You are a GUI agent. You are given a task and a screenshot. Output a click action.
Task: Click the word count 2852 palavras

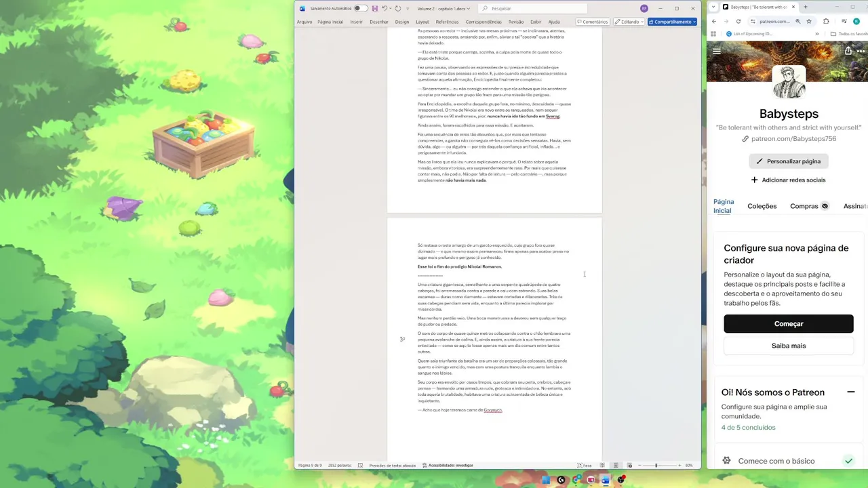tap(340, 466)
